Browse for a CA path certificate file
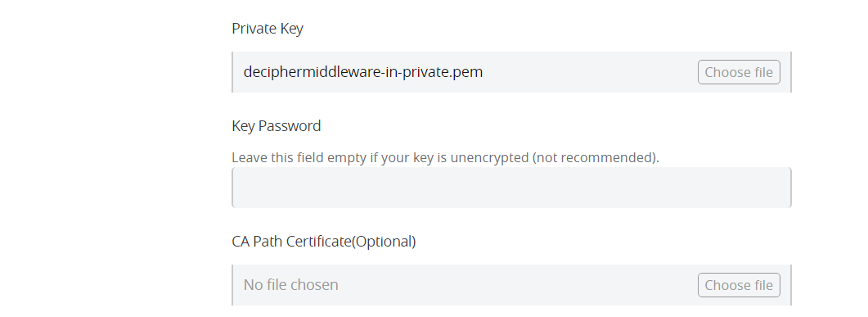This screenshot has width=868, height=317. click(x=739, y=285)
